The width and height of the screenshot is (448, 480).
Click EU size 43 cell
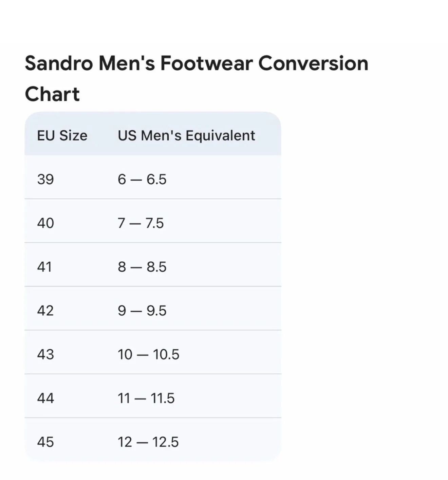45,354
